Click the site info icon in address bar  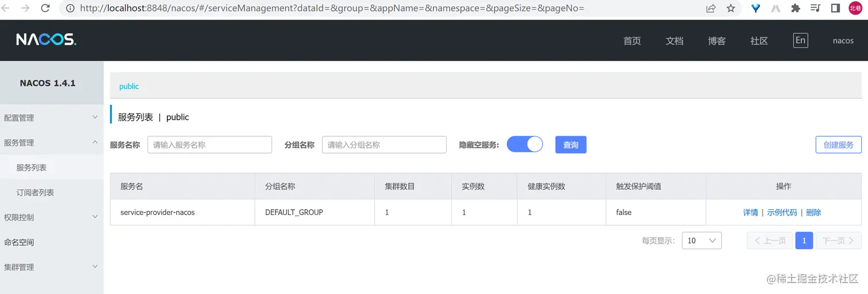point(70,8)
